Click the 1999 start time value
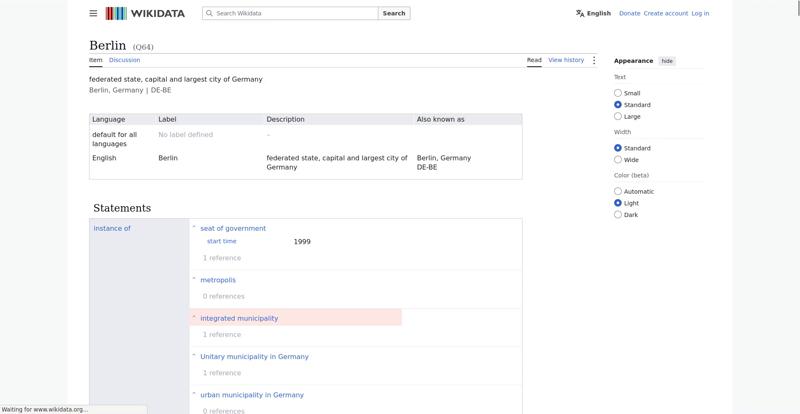The image size is (800, 414). pos(302,242)
